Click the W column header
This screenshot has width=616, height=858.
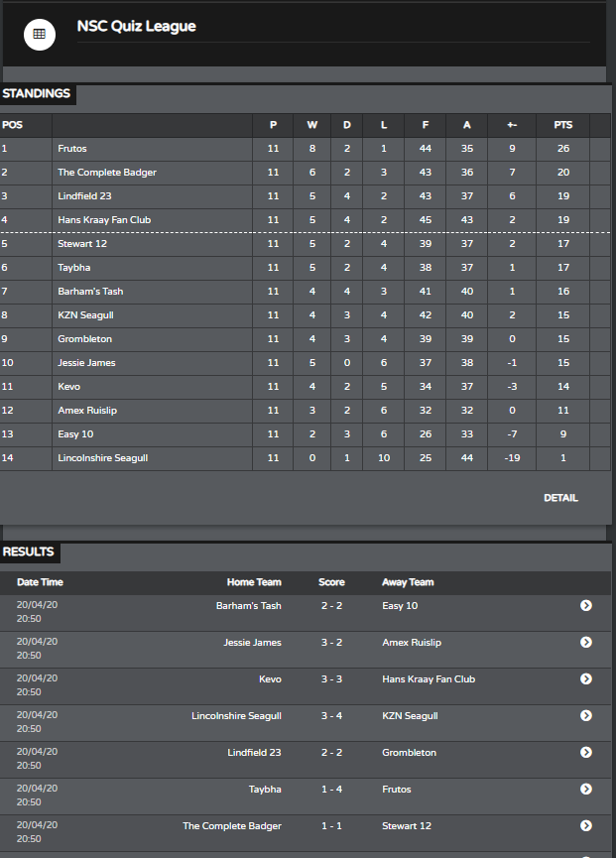(x=311, y=125)
